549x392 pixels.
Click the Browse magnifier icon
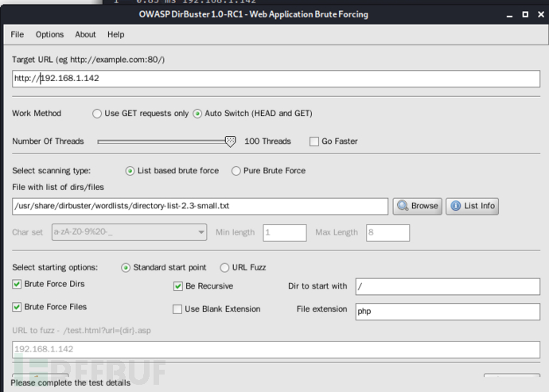click(x=403, y=206)
